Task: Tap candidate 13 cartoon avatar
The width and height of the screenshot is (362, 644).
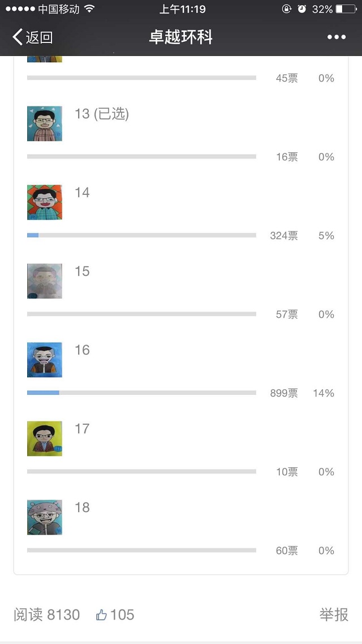Action: (45, 123)
